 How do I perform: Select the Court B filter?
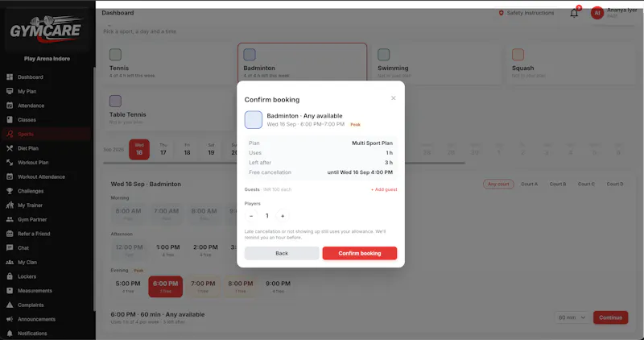(558, 185)
